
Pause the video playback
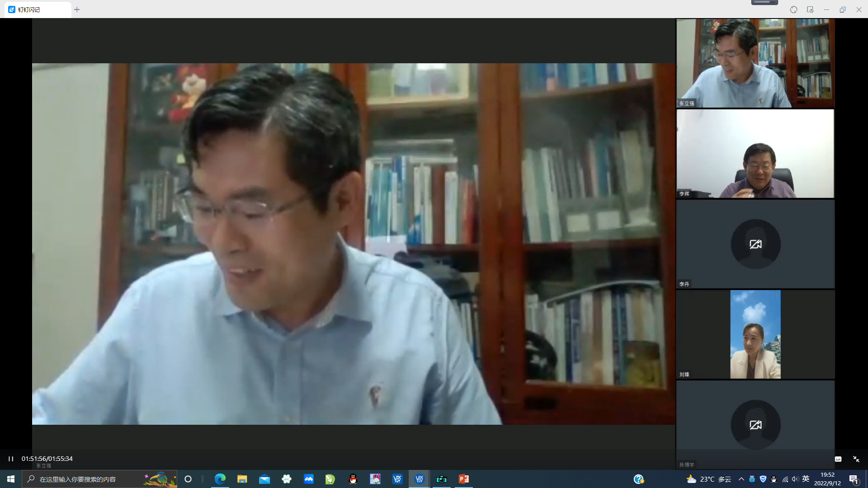(x=11, y=459)
